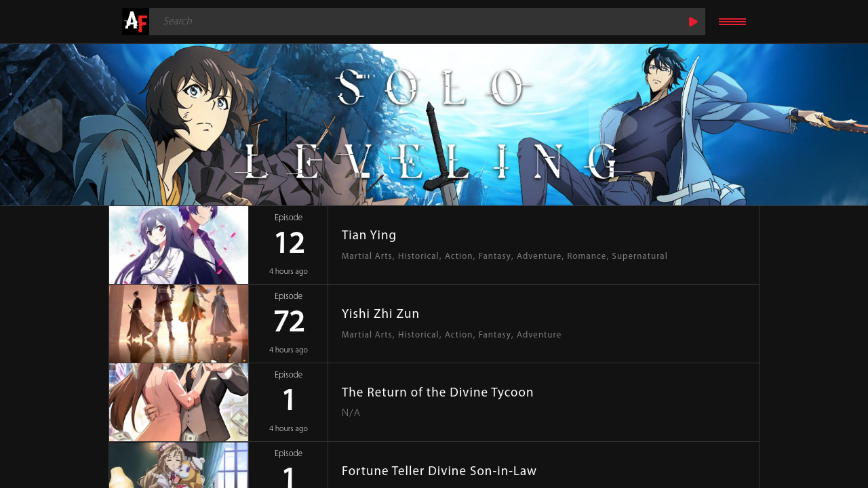Click '4 hours ago' under Episode 12
This screenshot has width=868, height=488.
pyautogui.click(x=288, y=271)
